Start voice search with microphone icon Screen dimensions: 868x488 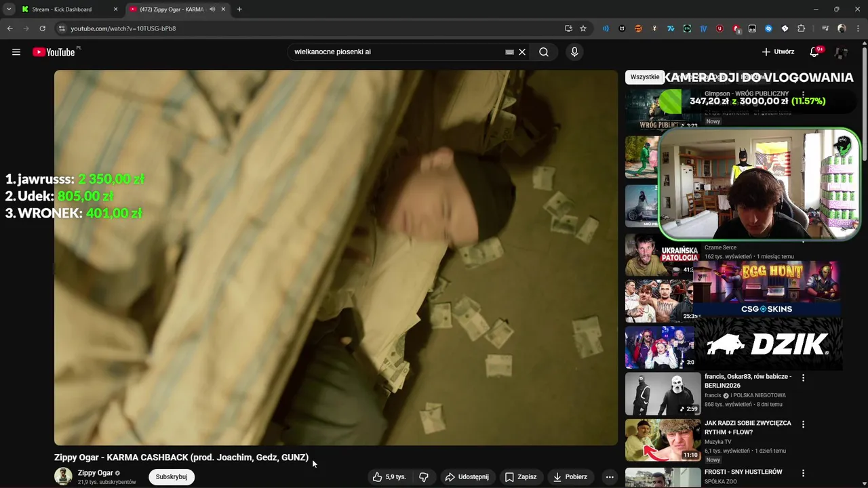pyautogui.click(x=574, y=52)
